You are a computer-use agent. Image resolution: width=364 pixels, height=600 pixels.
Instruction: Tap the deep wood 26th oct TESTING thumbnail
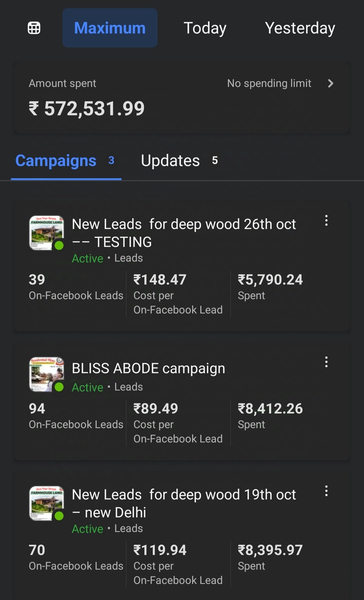coord(47,233)
